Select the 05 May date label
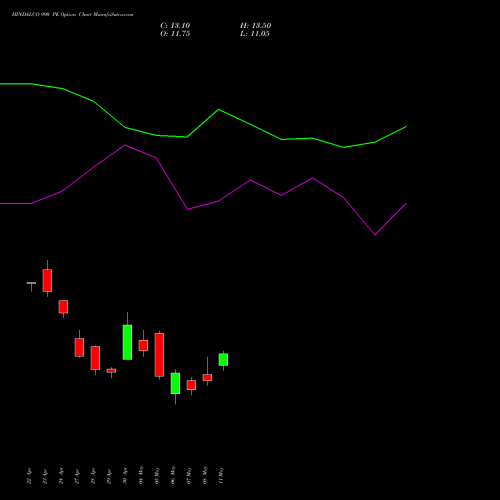 (157, 475)
